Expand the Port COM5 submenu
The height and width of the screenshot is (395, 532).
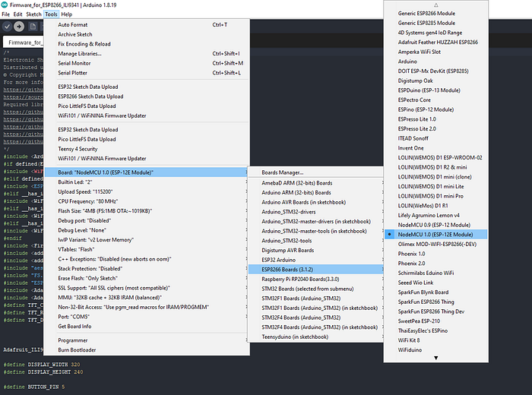point(147,317)
